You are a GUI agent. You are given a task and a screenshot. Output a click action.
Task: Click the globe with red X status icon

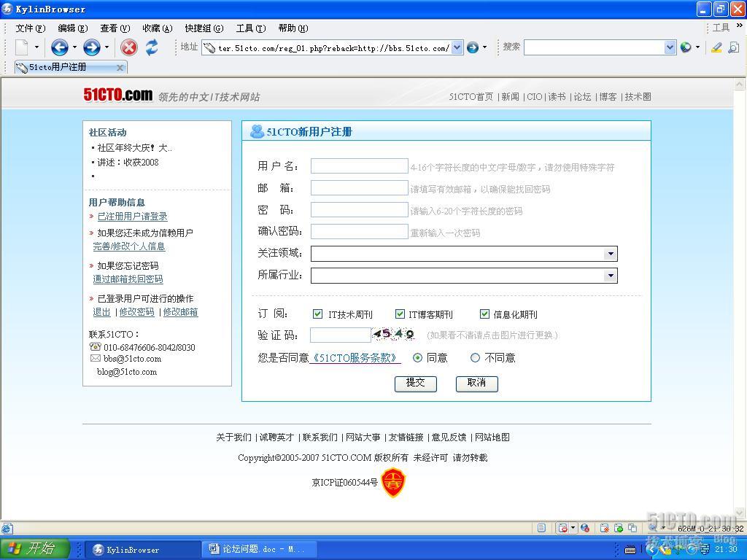pyautogui.click(x=585, y=528)
